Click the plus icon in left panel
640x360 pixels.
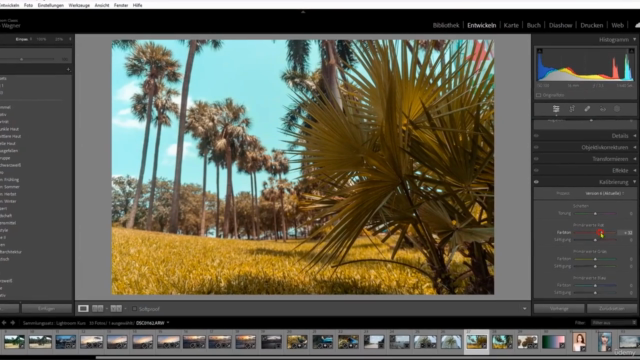[68, 70]
